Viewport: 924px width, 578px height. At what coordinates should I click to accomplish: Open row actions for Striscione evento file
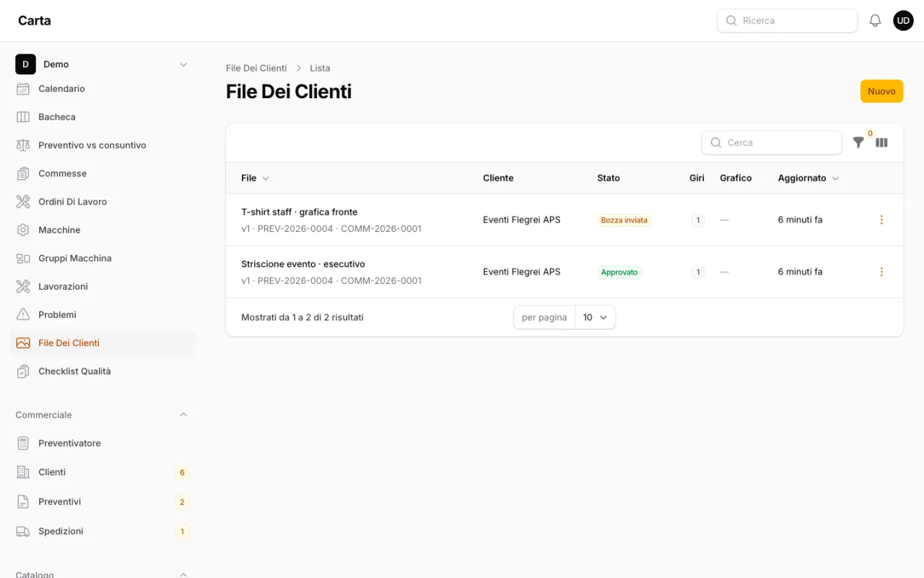[881, 272]
